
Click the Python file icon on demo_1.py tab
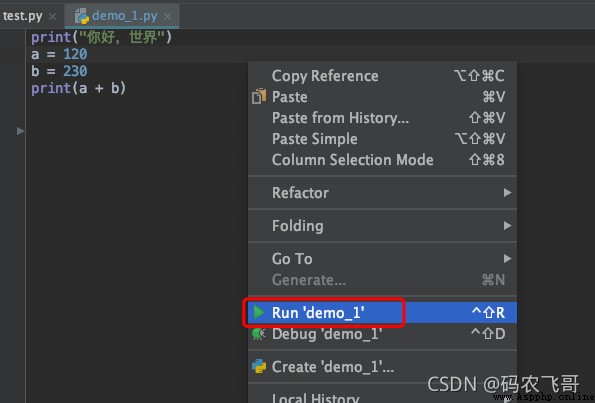click(82, 16)
